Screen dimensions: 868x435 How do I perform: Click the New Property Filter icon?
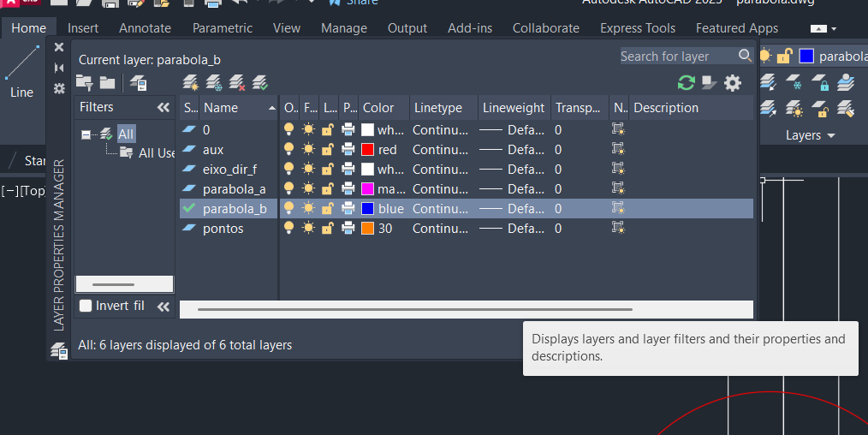click(84, 83)
